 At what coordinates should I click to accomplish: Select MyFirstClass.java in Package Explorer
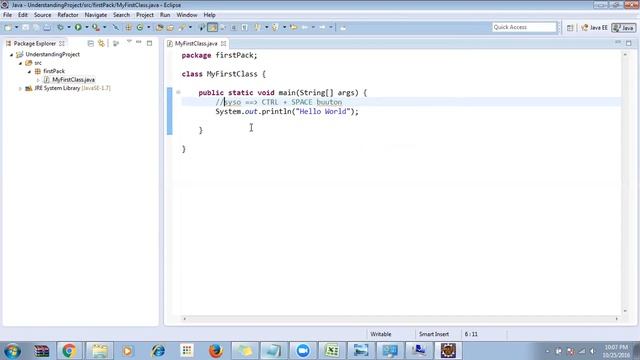(73, 80)
